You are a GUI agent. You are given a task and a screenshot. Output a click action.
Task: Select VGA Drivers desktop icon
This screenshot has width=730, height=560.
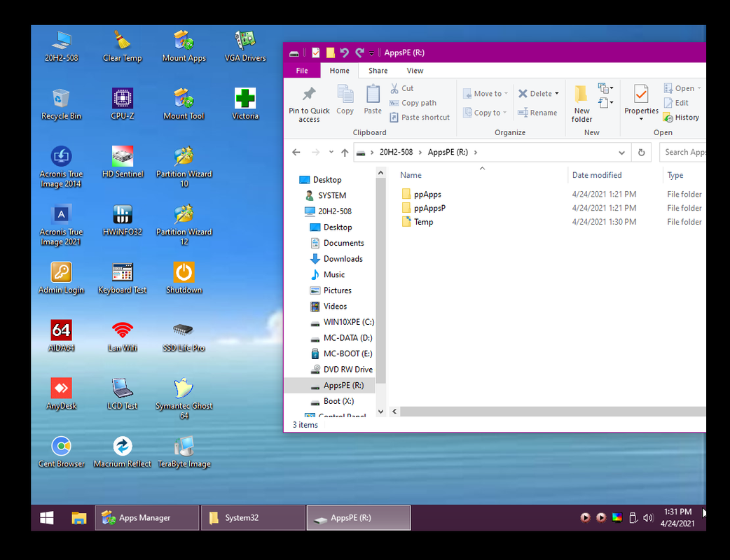click(x=245, y=45)
